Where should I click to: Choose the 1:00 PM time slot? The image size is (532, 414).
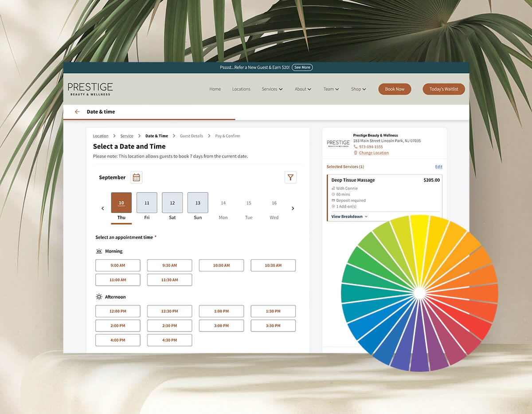click(x=221, y=311)
